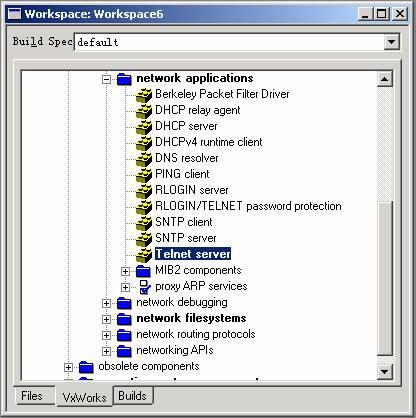
Task: Click the proxy ARP services selection icon
Action: point(145,287)
